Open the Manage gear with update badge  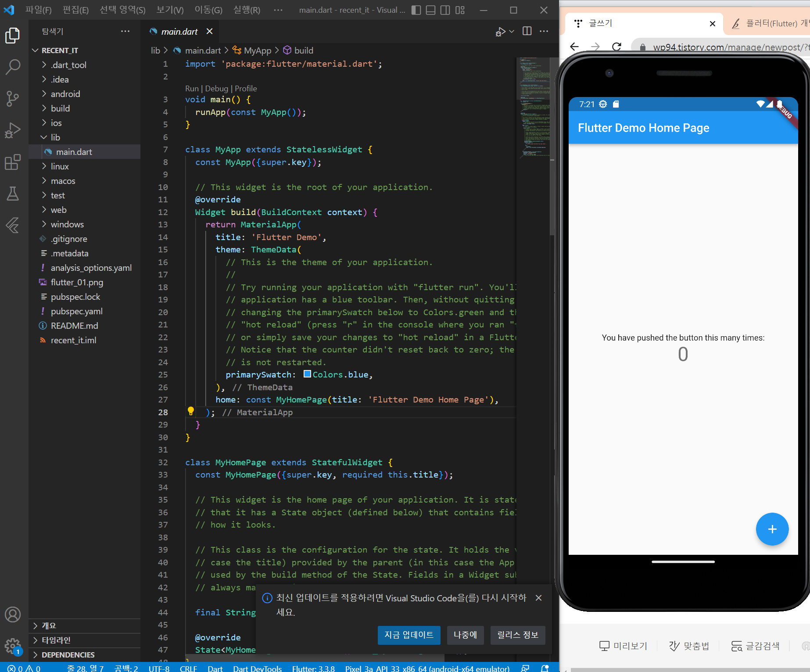click(13, 646)
